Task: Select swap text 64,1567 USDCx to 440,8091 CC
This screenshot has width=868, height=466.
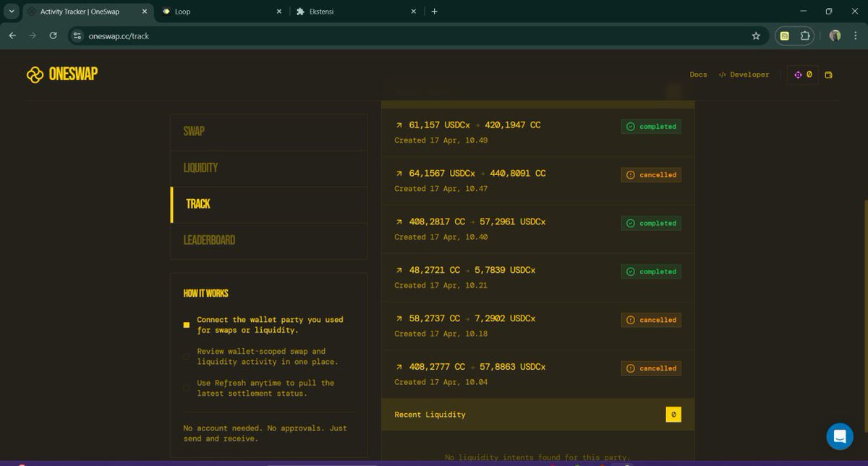Action: pos(477,174)
